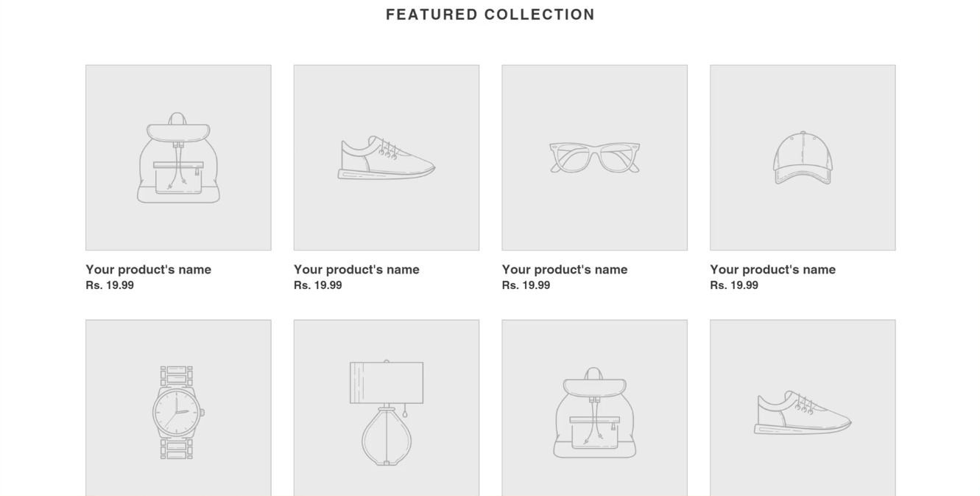The height and width of the screenshot is (496, 980).
Task: Click Rs. 19.99 price below first-row sneaker
Action: coord(318,285)
